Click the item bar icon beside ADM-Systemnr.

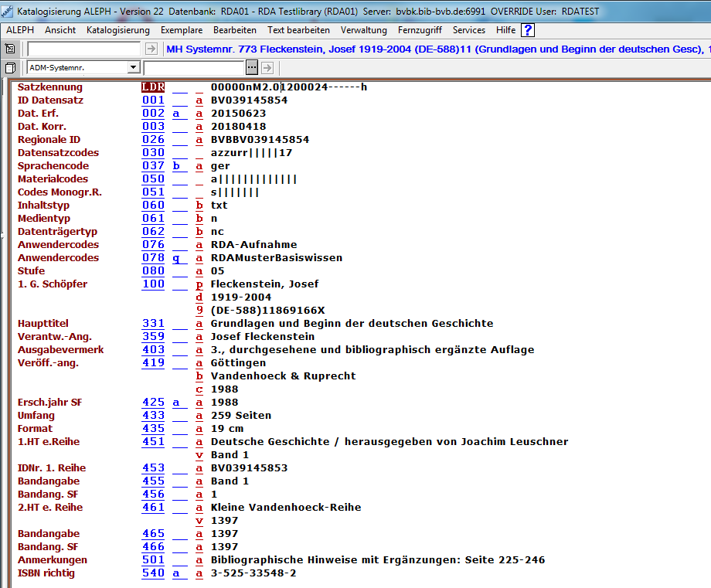[x=10, y=68]
